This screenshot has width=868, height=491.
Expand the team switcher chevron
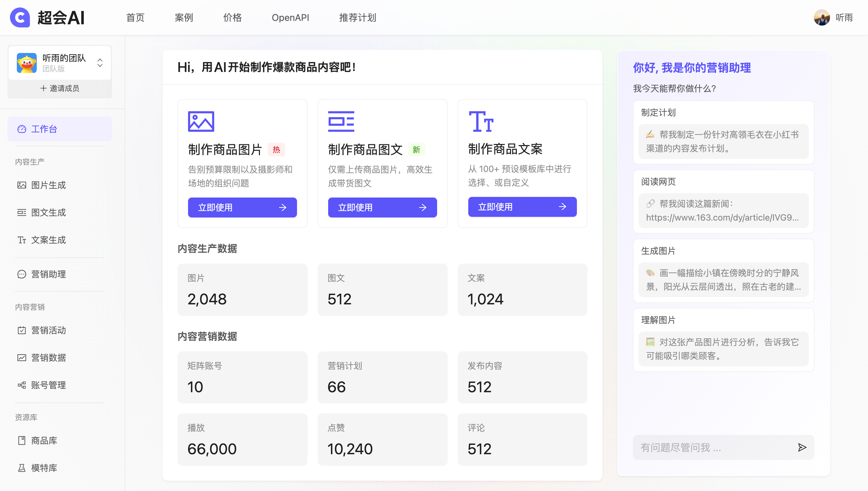[100, 63]
